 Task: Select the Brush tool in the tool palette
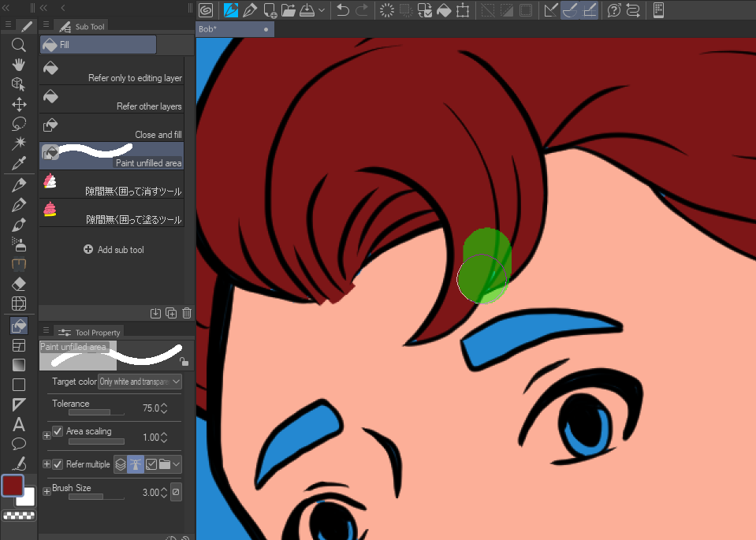(x=18, y=225)
